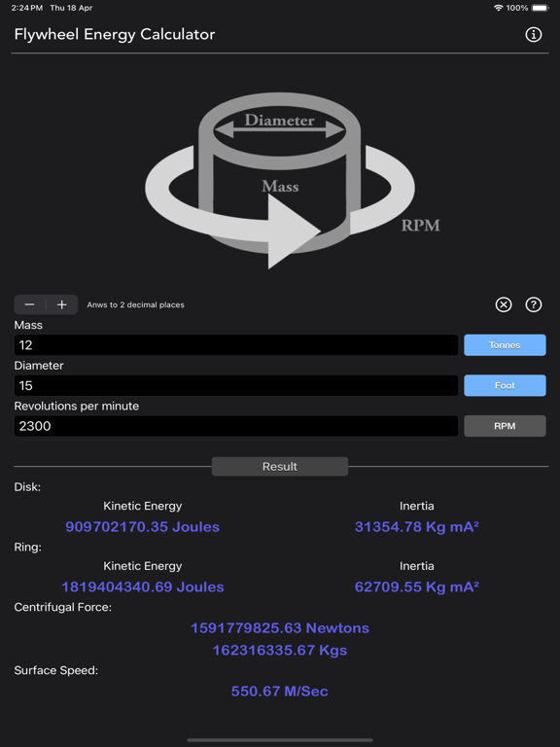The height and width of the screenshot is (747, 560).
Task: Change mass unit using Tonnes button
Action: coord(505,345)
